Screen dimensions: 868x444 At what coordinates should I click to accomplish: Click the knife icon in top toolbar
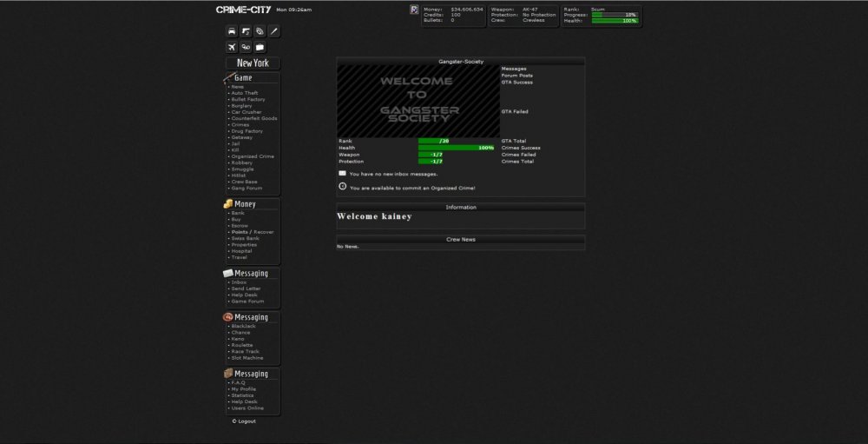click(x=273, y=31)
